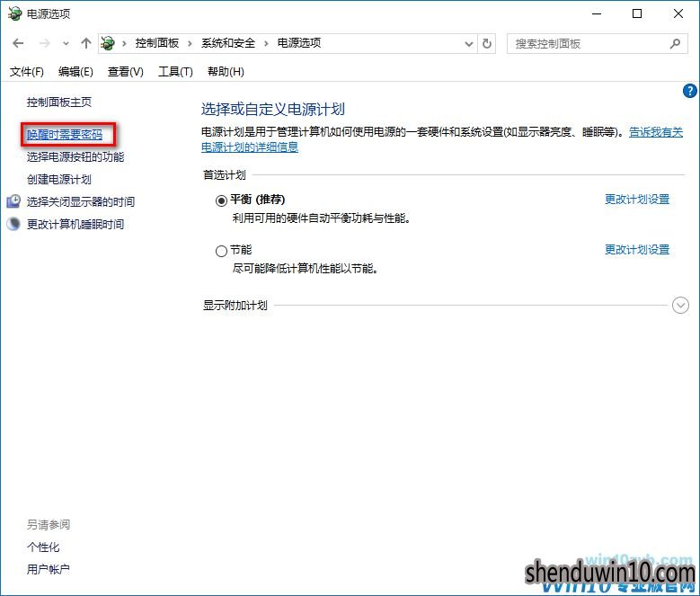Open 更改计划设置 for 节能 plan

coord(637,250)
